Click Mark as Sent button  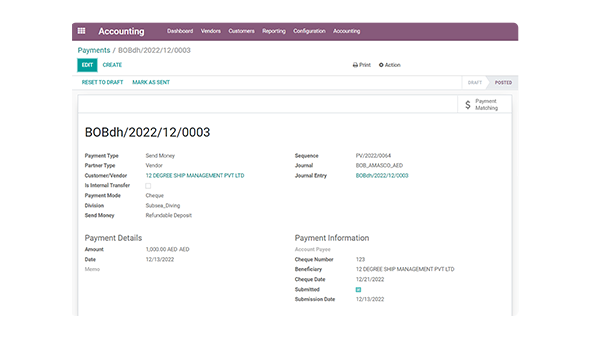pyautogui.click(x=151, y=82)
